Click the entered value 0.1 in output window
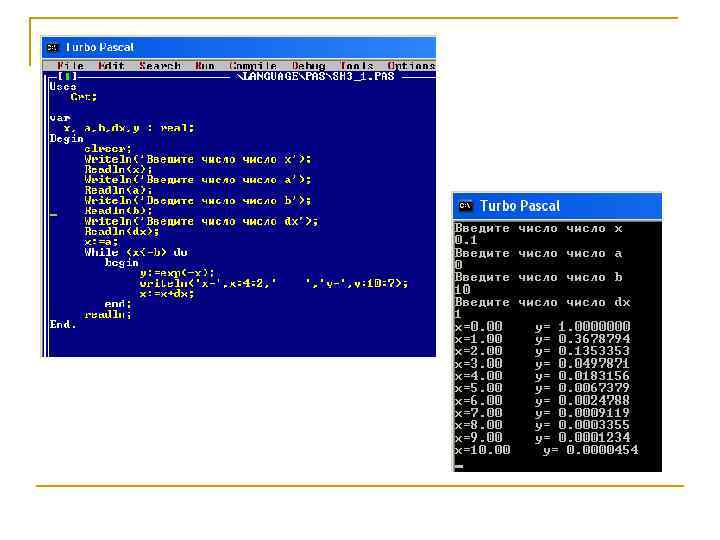Screen dimensions: 720x540 467,240
